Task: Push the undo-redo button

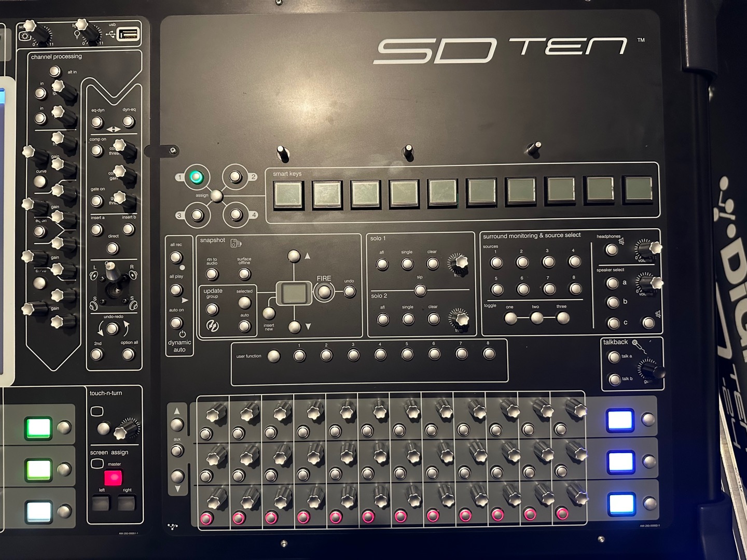Action: 112,329
